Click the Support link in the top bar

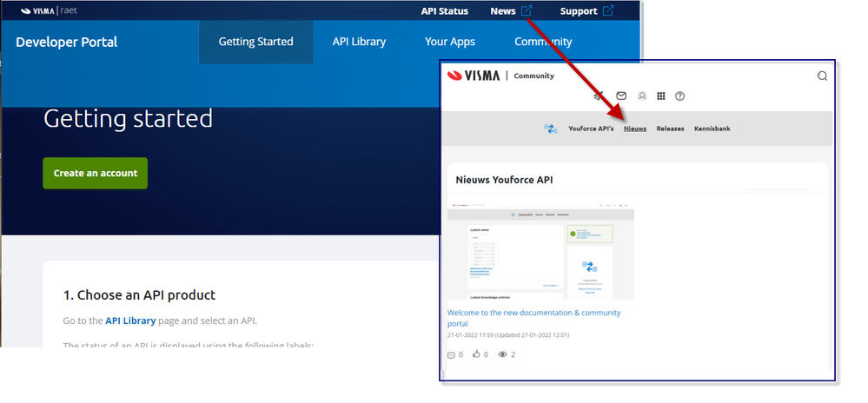[579, 11]
